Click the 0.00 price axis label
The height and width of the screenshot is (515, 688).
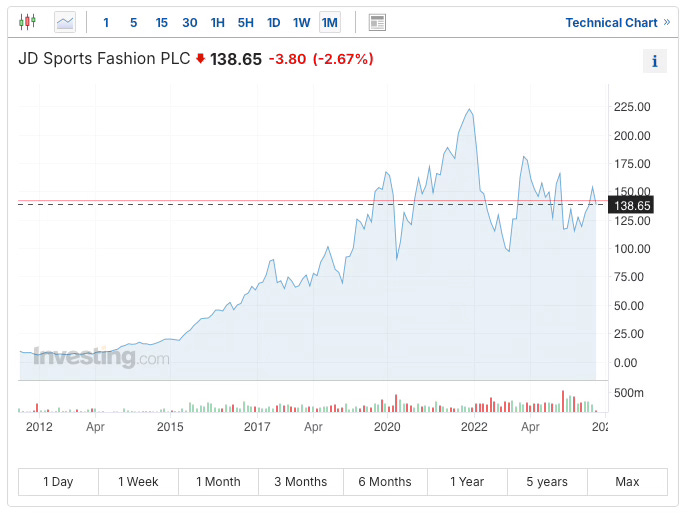click(626, 363)
